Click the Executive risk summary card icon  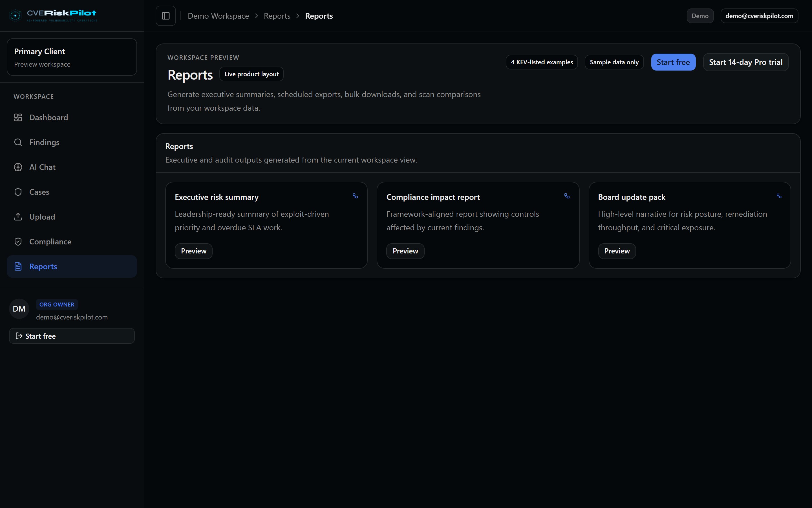[x=355, y=196]
